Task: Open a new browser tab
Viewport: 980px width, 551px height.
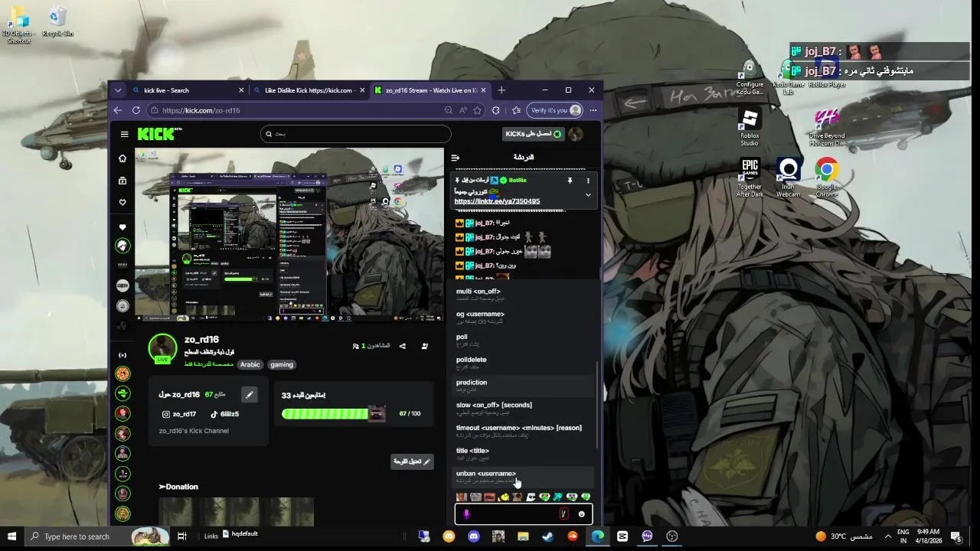Action: [x=501, y=90]
